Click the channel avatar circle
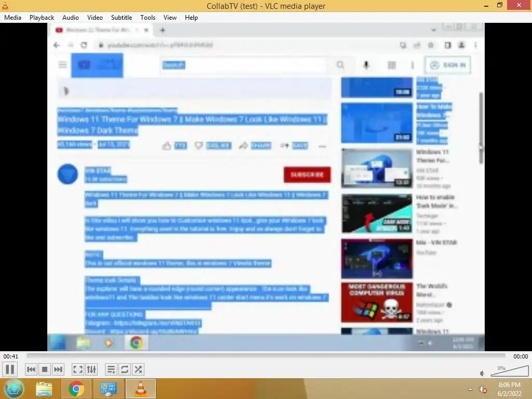 click(x=68, y=175)
